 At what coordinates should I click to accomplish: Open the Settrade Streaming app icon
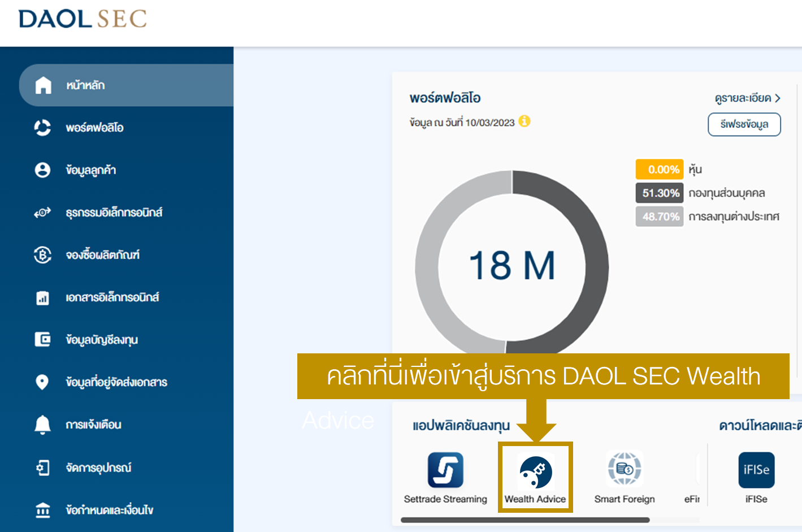coord(445,470)
